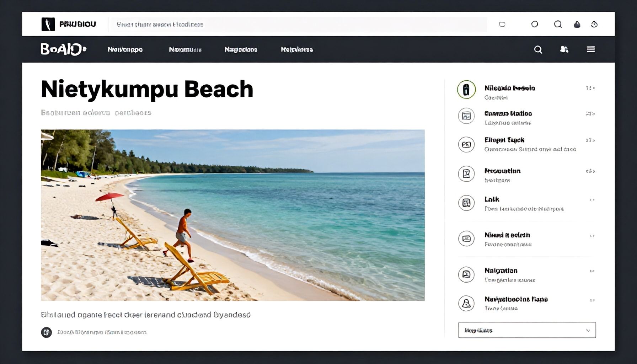
Task: Click the round icon beside the Laik item
Action: coord(466,203)
